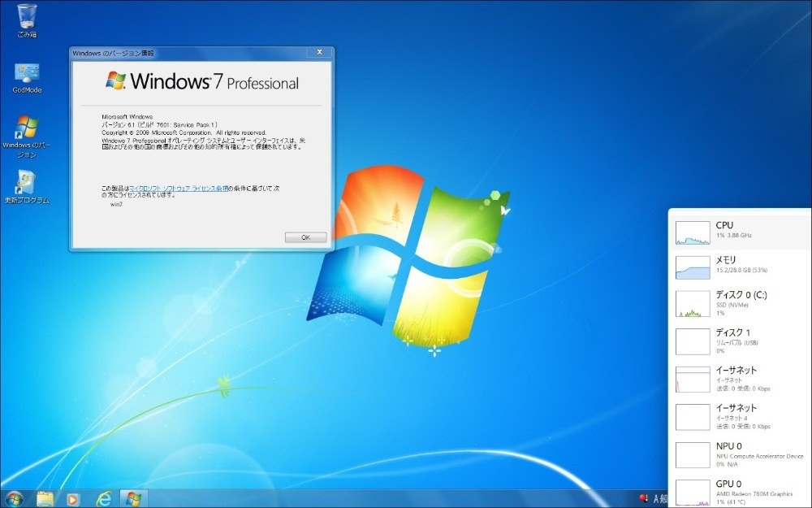This screenshot has height=508, width=812.
Task: Open the Microsoft software license terms link
Action: point(179,189)
